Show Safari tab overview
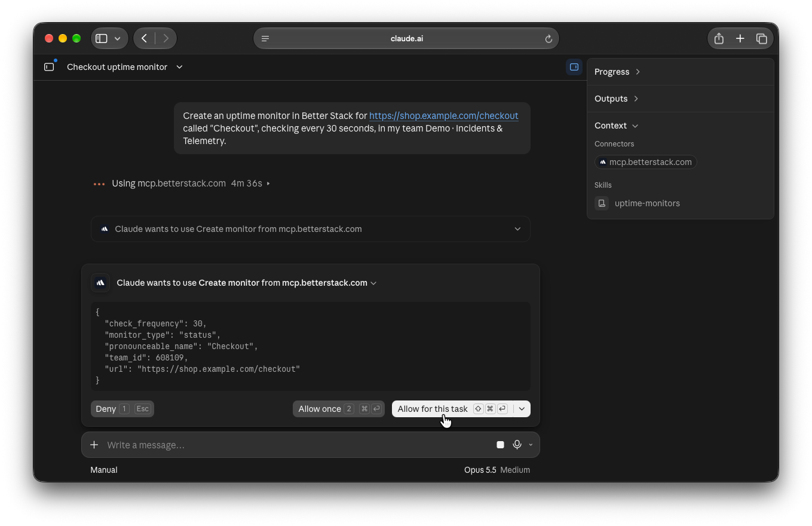The image size is (812, 526). click(x=761, y=38)
